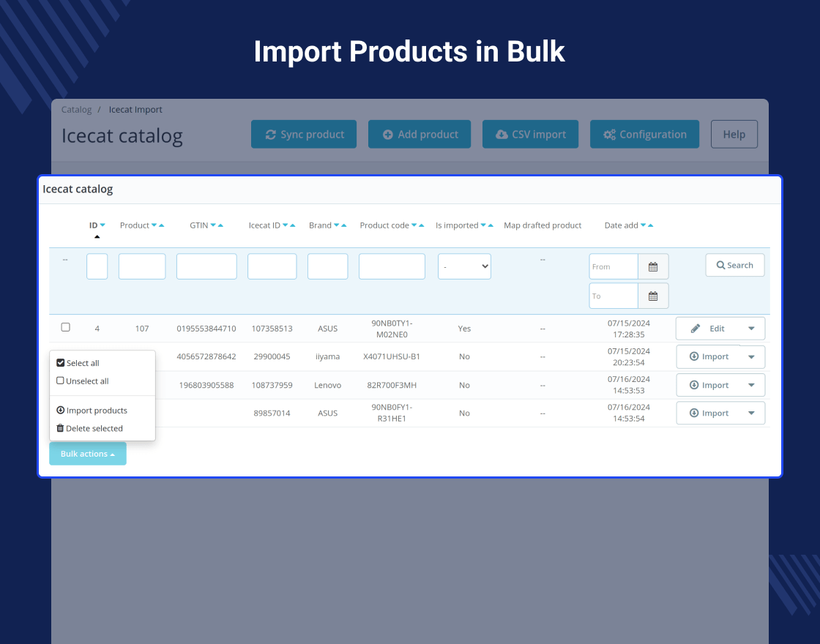Toggle the Bulk actions dropdown button

coord(88,454)
